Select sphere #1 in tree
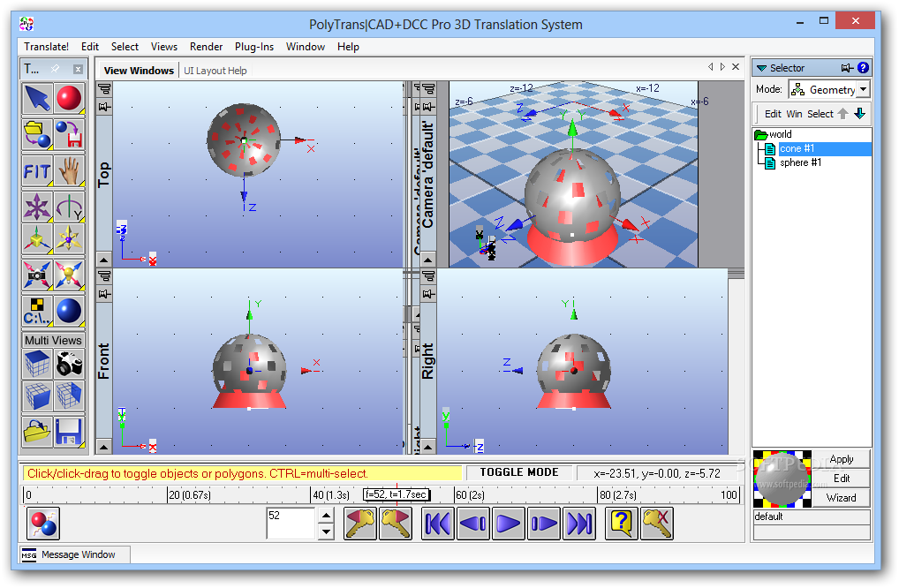899x588 pixels. (x=800, y=162)
